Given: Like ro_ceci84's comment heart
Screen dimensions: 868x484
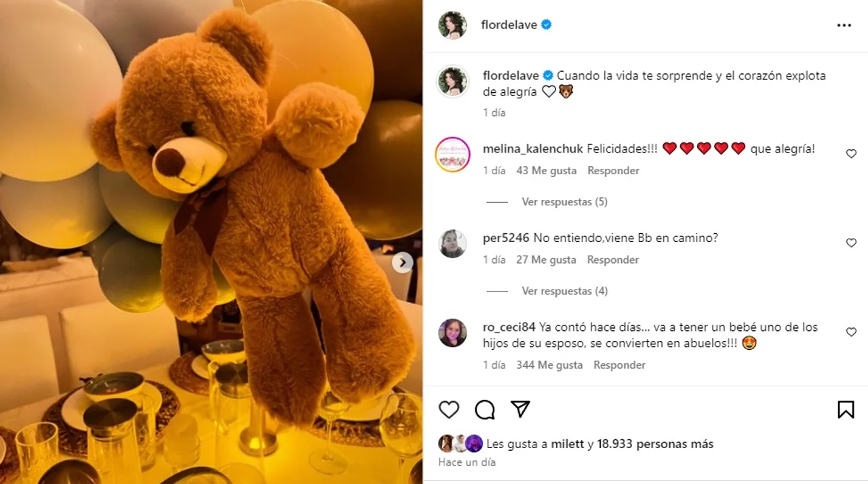Looking at the screenshot, I should pyautogui.click(x=851, y=332).
